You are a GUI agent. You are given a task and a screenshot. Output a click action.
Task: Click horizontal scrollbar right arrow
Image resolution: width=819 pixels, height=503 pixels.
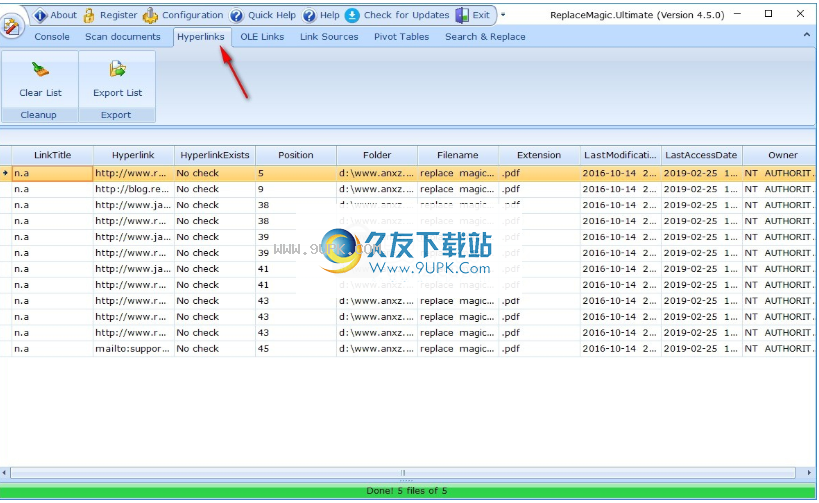(809, 473)
